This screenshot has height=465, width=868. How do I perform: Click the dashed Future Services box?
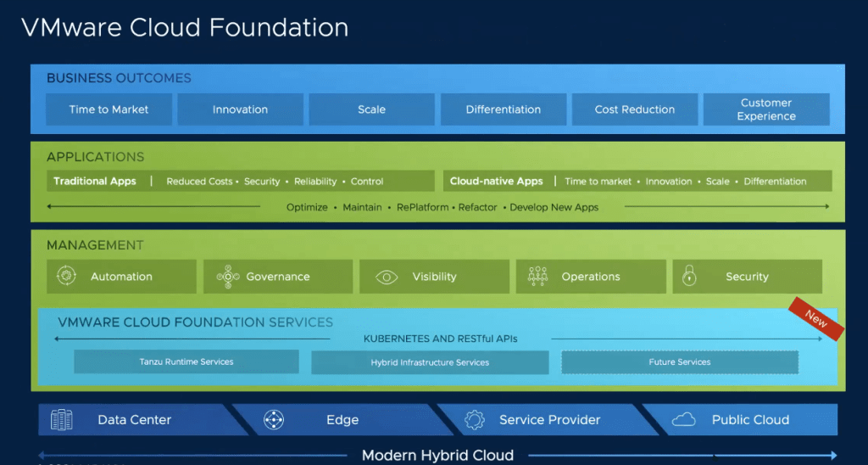click(680, 362)
